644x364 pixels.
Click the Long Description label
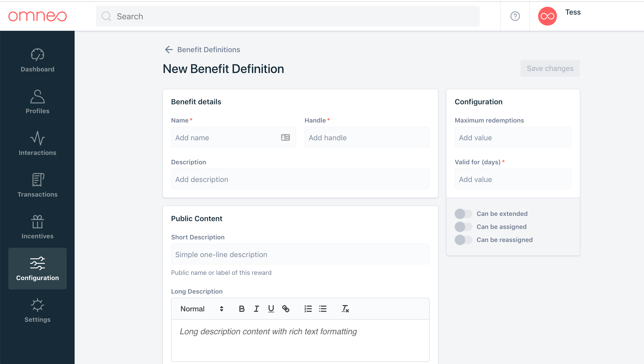[x=197, y=291]
